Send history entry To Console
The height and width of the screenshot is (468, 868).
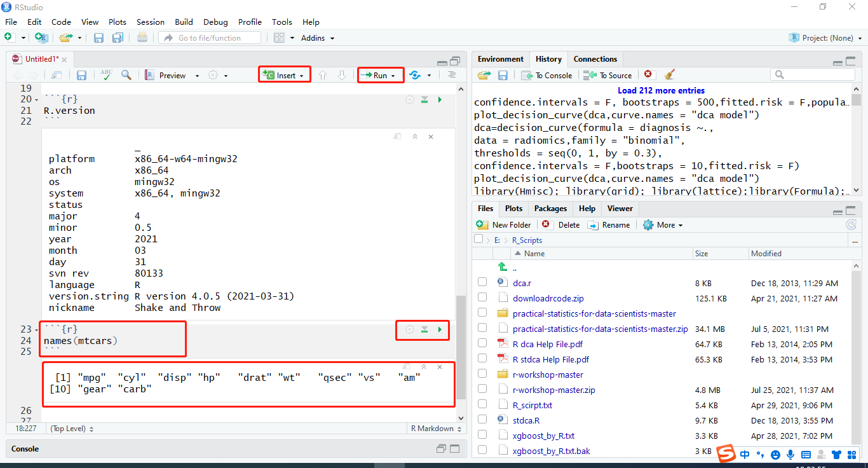click(546, 75)
